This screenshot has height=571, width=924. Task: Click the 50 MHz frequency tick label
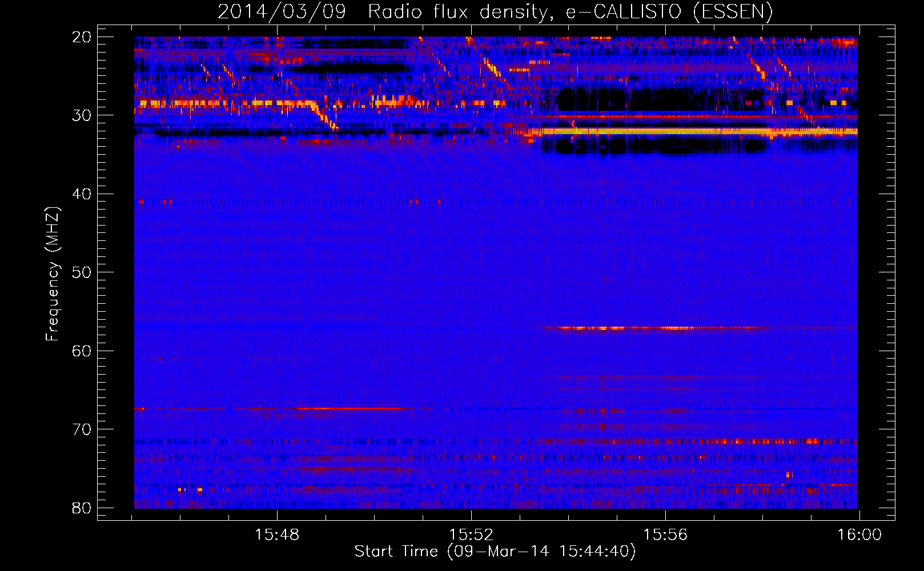click(x=82, y=272)
